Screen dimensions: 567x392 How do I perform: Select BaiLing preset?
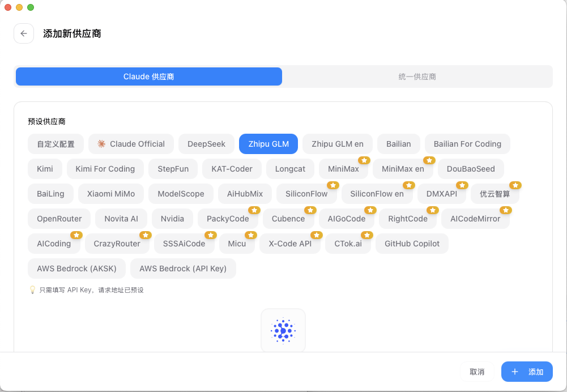[50, 194]
